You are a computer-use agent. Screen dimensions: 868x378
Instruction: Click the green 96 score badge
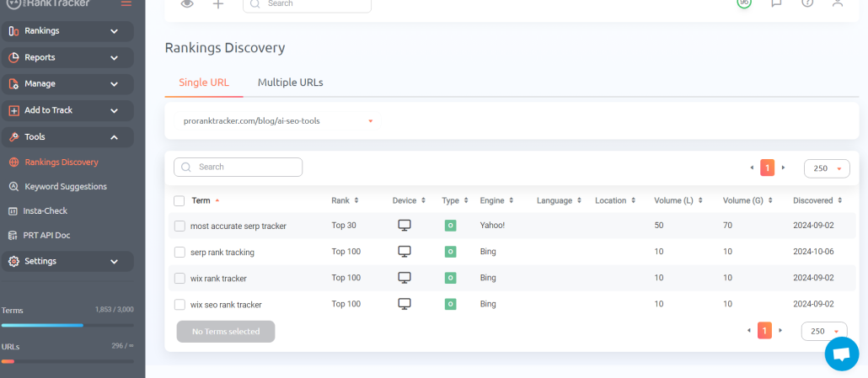(745, 3)
